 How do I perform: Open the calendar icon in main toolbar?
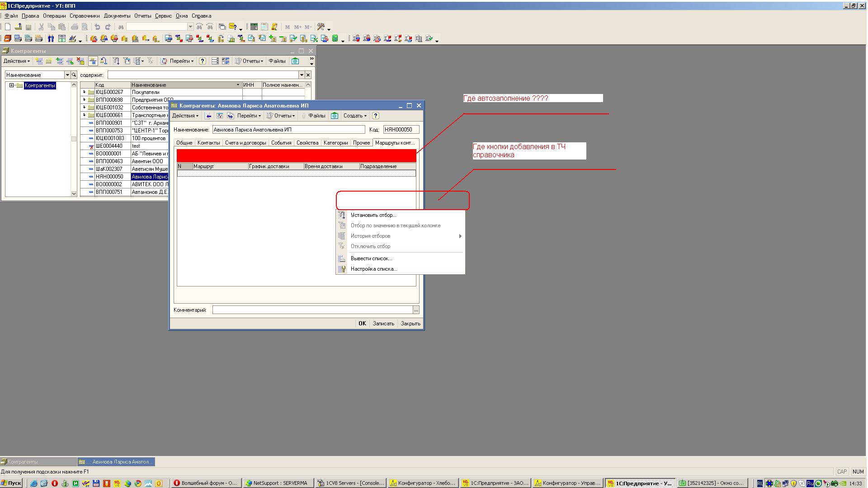click(x=264, y=27)
